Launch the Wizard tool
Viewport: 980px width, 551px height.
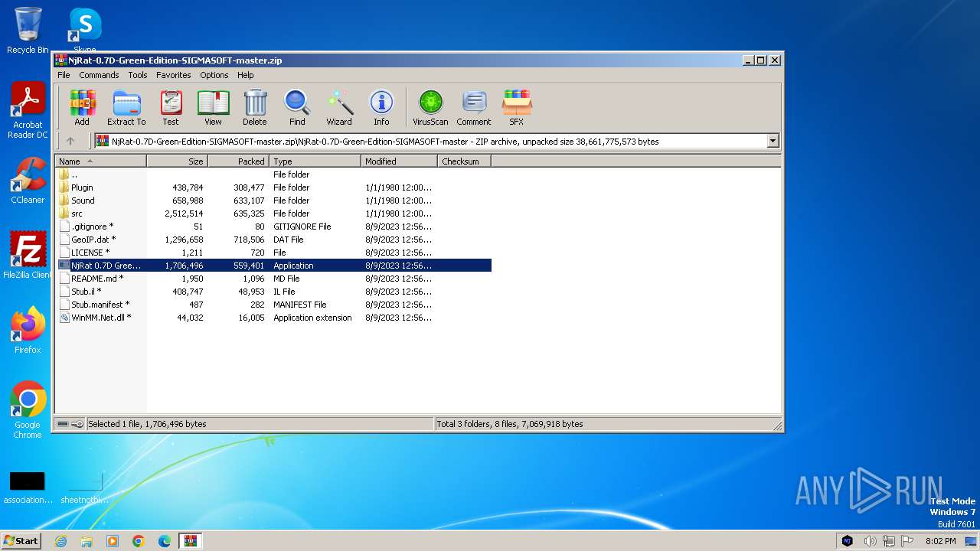[339, 107]
